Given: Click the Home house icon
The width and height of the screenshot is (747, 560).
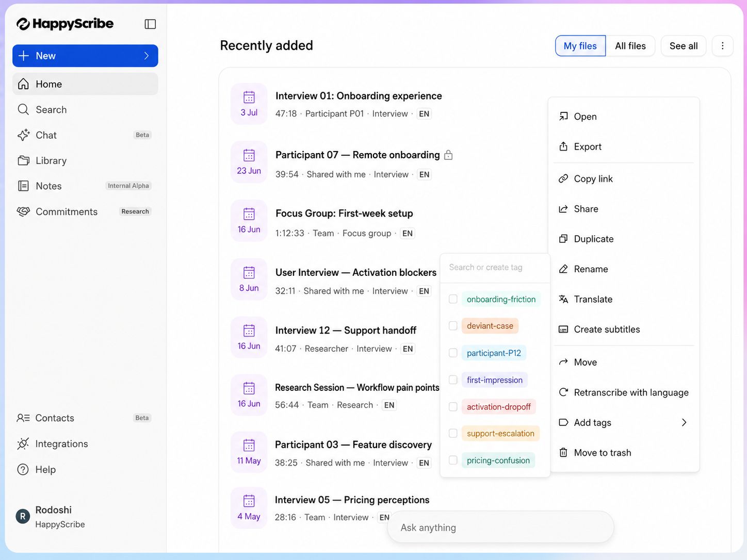Looking at the screenshot, I should pos(23,84).
